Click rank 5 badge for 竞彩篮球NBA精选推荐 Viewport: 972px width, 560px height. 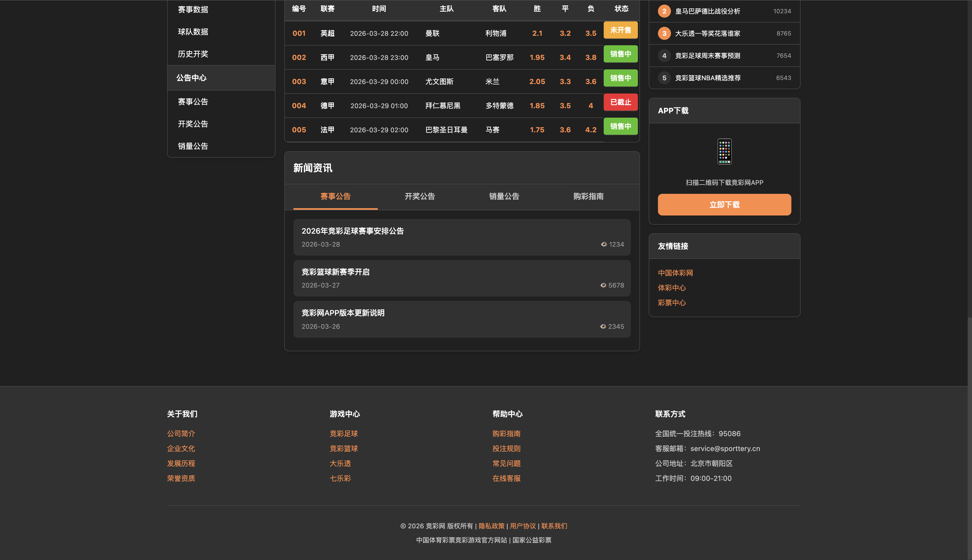(664, 78)
